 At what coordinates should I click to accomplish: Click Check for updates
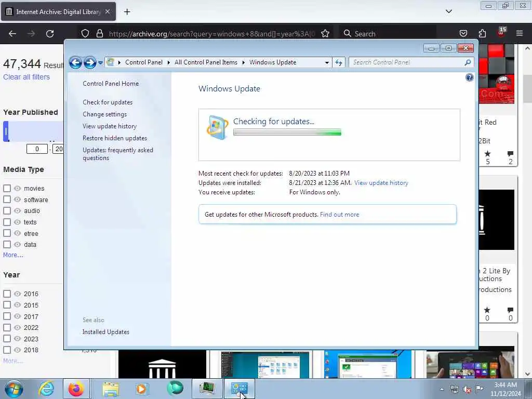pyautogui.click(x=108, y=102)
